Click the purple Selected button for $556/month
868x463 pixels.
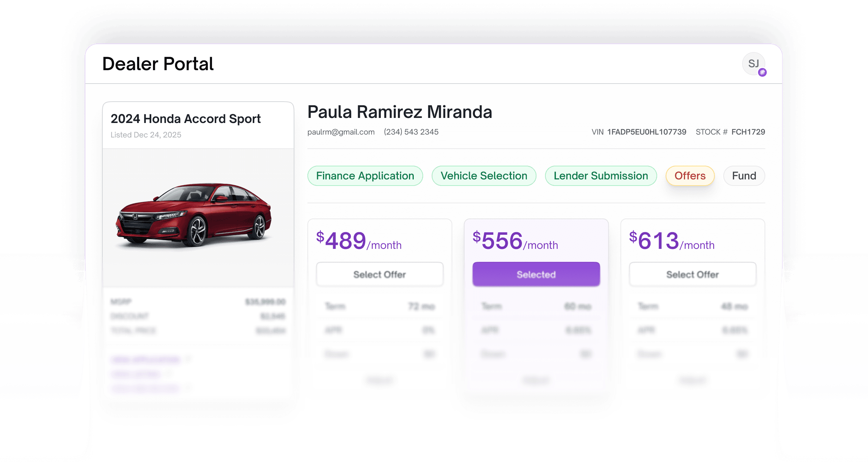tap(536, 275)
